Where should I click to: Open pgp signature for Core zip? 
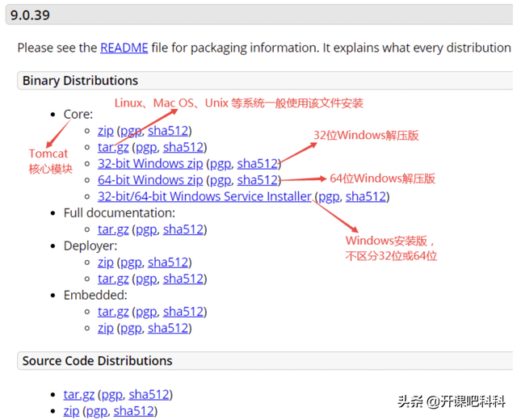(x=131, y=131)
